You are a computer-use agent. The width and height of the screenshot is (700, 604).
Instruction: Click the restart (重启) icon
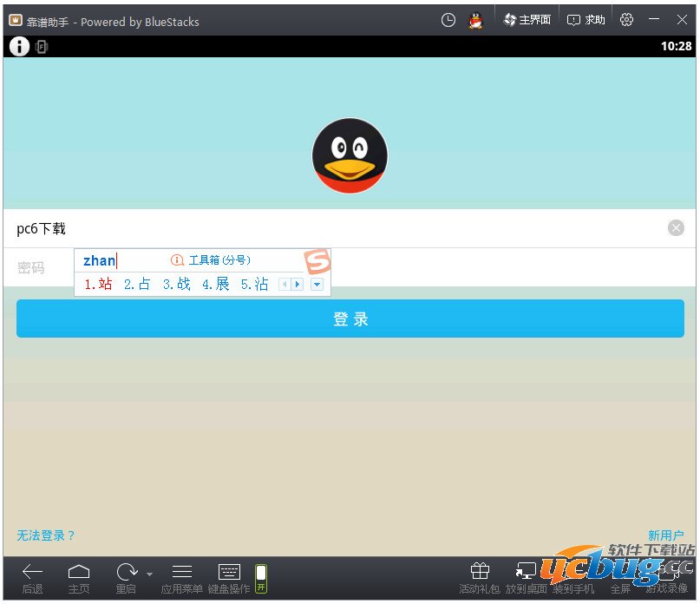(127, 571)
